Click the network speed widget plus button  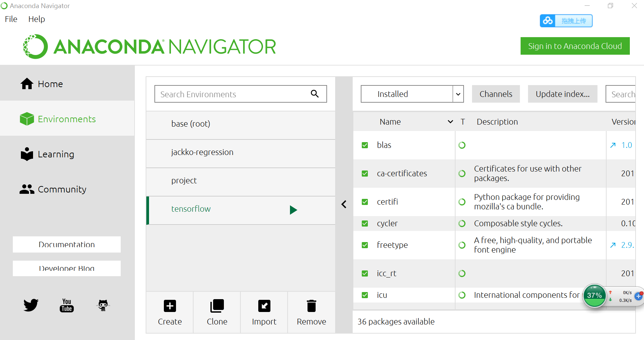(638, 296)
